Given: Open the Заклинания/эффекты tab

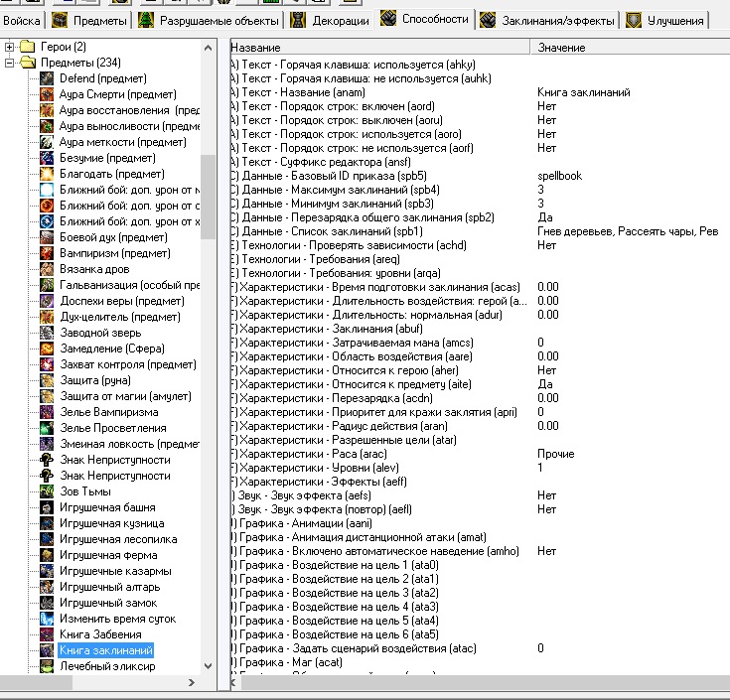Looking at the screenshot, I should coord(547,21).
